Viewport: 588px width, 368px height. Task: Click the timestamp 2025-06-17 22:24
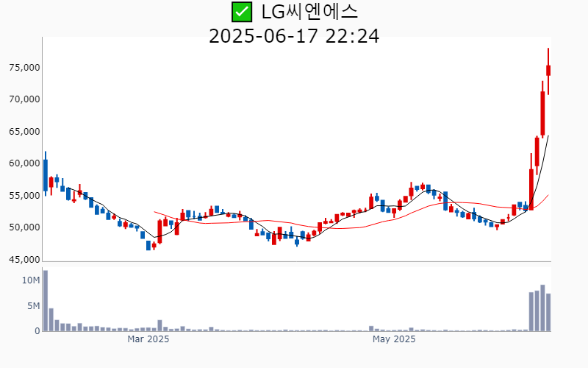(x=294, y=36)
